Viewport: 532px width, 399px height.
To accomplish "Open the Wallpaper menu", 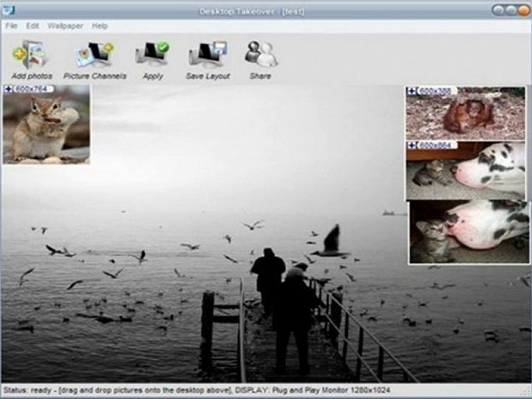I will click(65, 26).
